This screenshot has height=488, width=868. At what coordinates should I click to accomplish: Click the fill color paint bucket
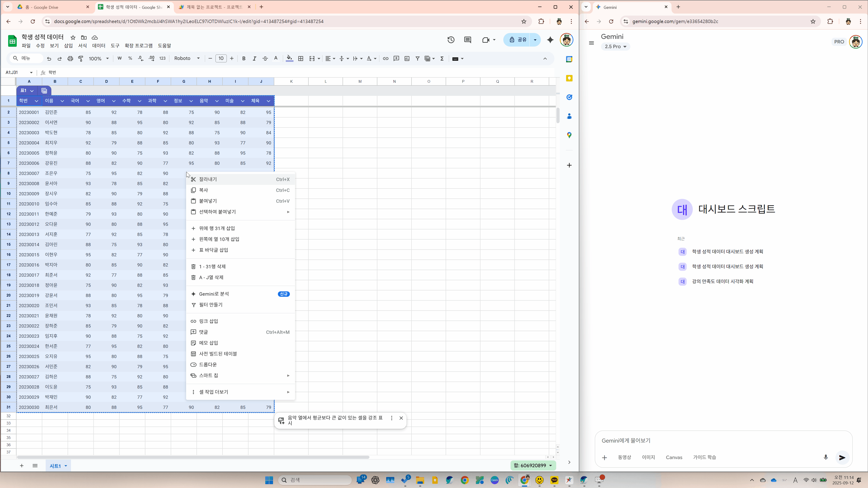(x=289, y=59)
